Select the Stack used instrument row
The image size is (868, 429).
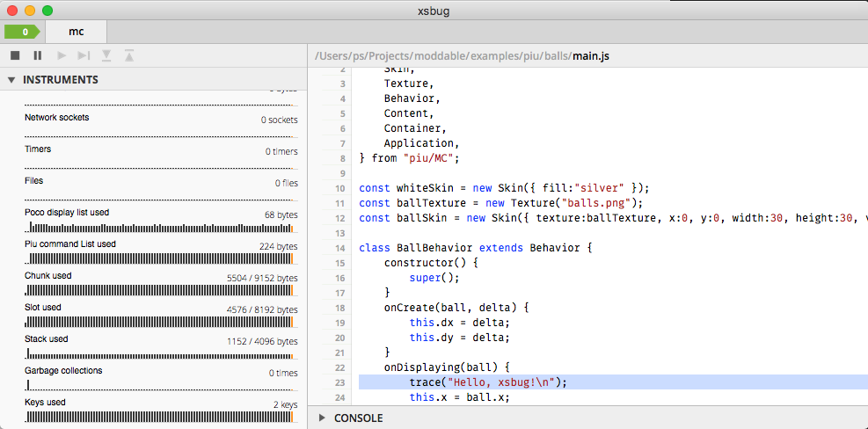(161, 346)
